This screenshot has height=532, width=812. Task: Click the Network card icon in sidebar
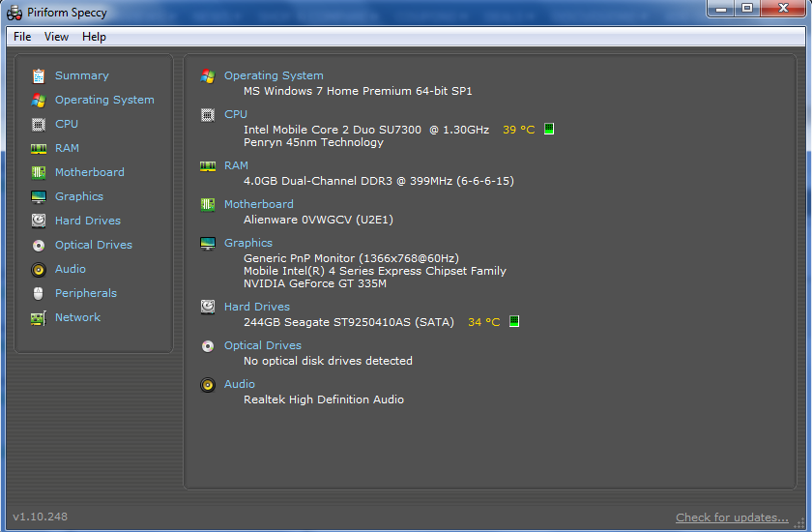click(39, 317)
